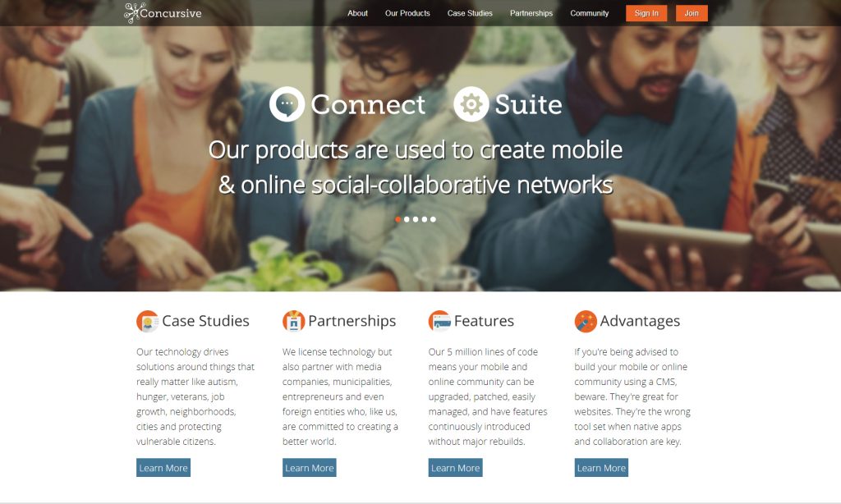841x504 pixels.
Task: Open the Partnerships navigation item
Action: (531, 13)
